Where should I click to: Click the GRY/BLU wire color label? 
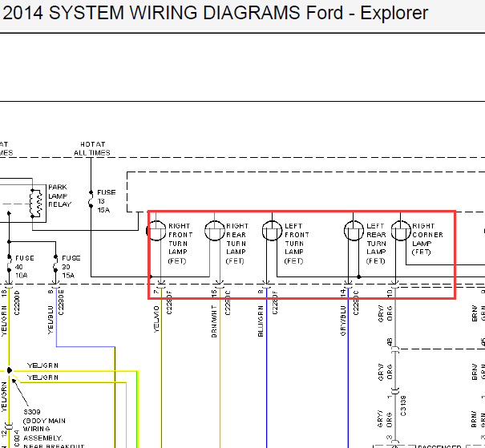click(343, 321)
